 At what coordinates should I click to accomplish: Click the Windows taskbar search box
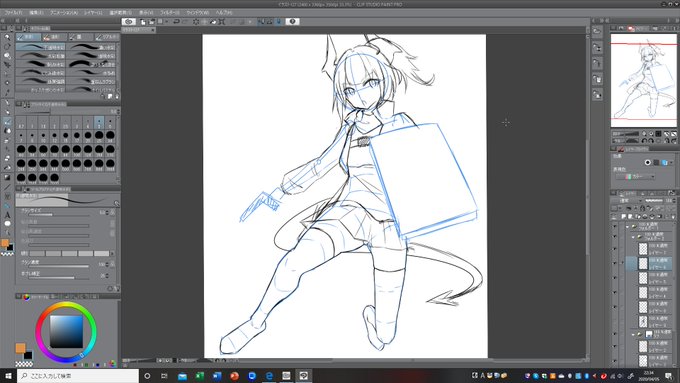(x=78, y=376)
